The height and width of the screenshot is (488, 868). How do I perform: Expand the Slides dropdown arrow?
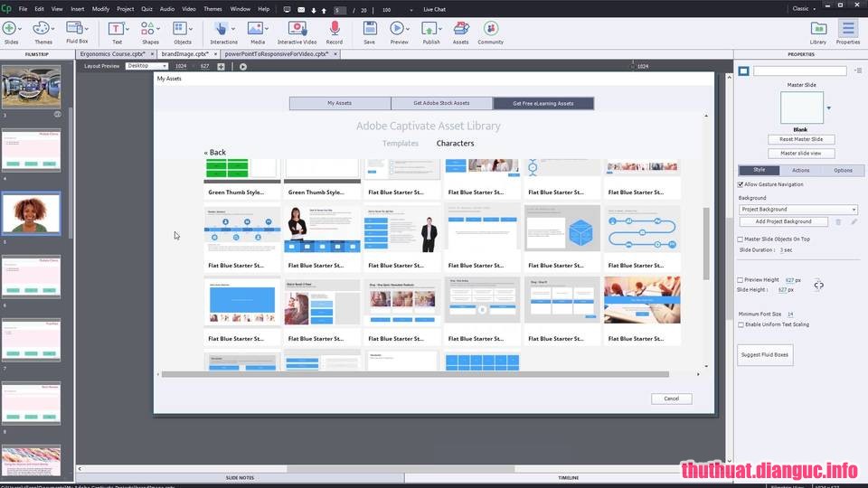tap(20, 29)
